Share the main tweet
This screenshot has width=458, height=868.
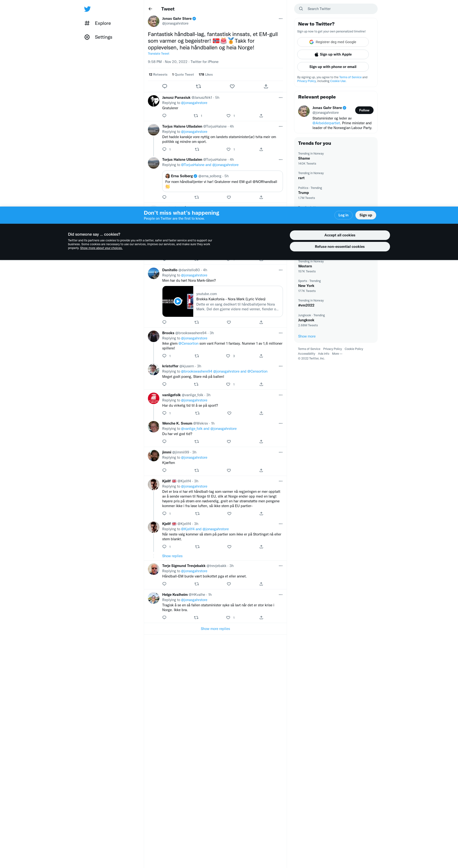pos(266,86)
